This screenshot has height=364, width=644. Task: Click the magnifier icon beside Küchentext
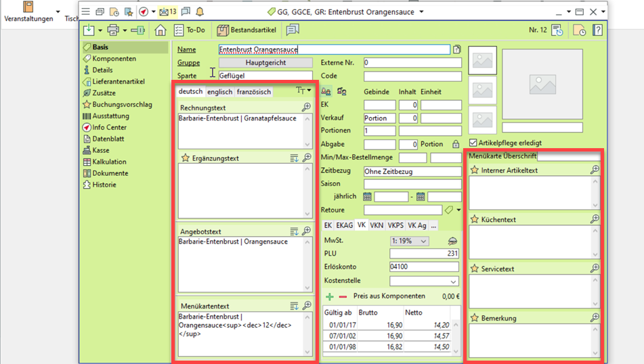(x=595, y=219)
